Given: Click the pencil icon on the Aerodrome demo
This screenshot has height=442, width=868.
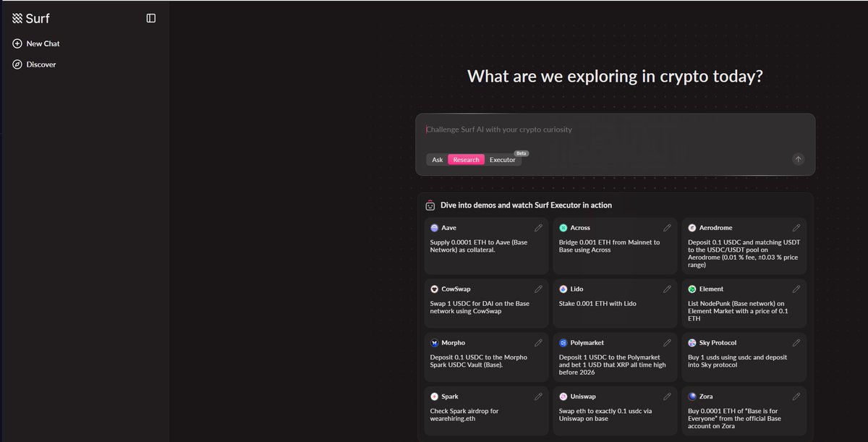Looking at the screenshot, I should (x=796, y=228).
